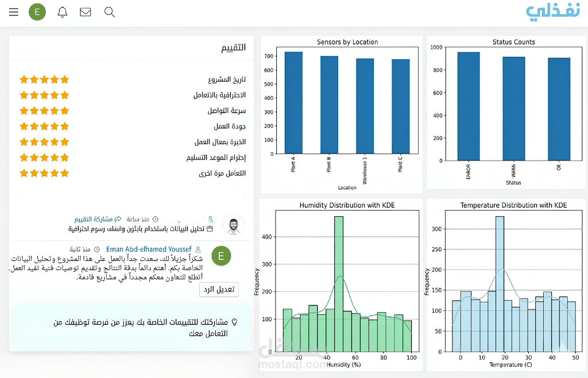588x378 pixels.
Task: Open Humidity Distribution with KDE chart
Action: tap(341, 285)
